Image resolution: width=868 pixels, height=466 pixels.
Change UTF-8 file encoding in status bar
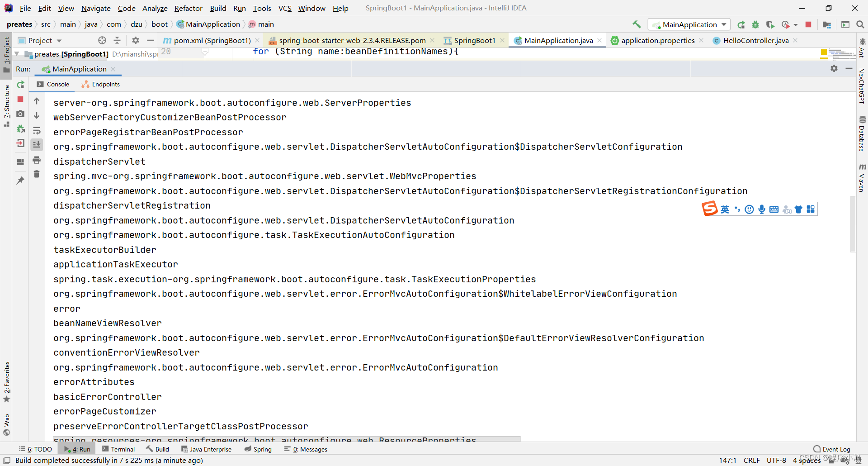(776, 460)
